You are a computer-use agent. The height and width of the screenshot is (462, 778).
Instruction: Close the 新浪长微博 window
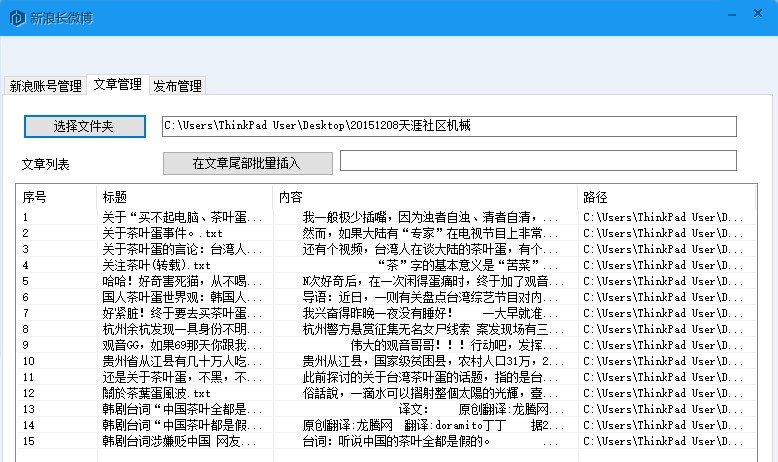[758, 13]
